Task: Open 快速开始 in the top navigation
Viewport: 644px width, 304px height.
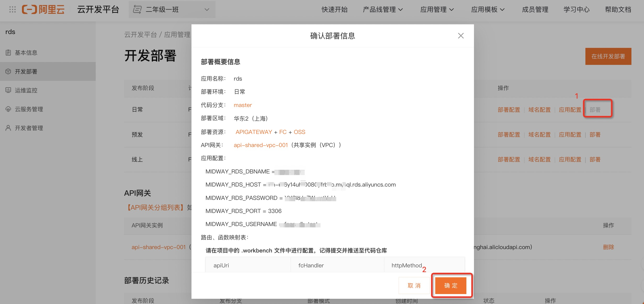Action: coord(335,10)
